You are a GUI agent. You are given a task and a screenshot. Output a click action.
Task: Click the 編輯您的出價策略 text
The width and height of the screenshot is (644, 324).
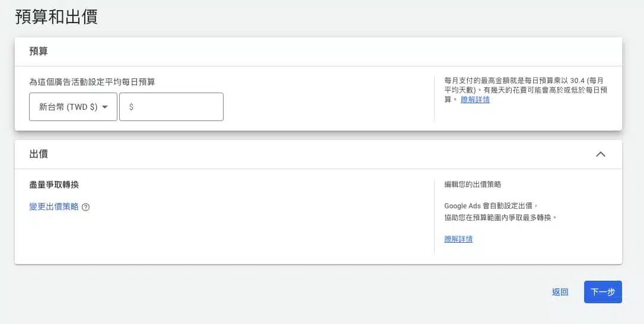tap(473, 184)
